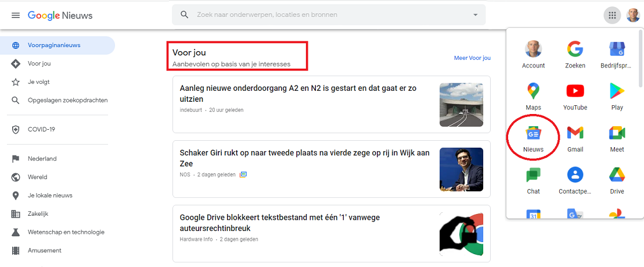This screenshot has height=267, width=644.
Task: Close the Google apps grid launcher
Action: 613,16
